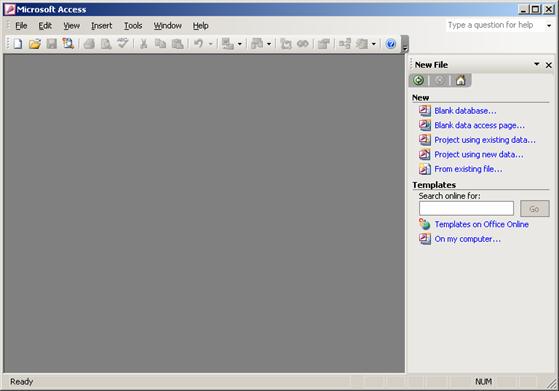Click the Script Editor chain-link icon
The height and width of the screenshot is (391, 559).
tap(303, 44)
